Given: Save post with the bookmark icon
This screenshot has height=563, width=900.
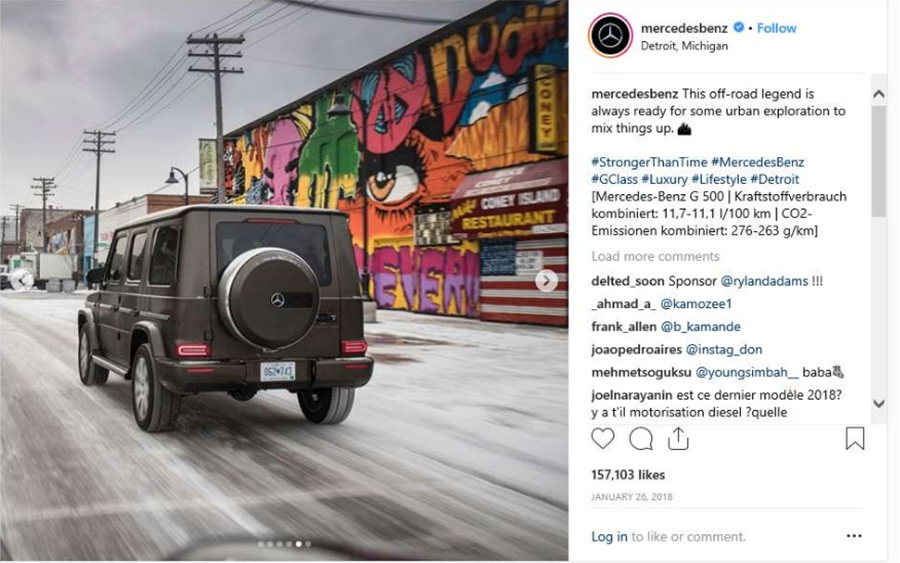Looking at the screenshot, I should [x=855, y=438].
